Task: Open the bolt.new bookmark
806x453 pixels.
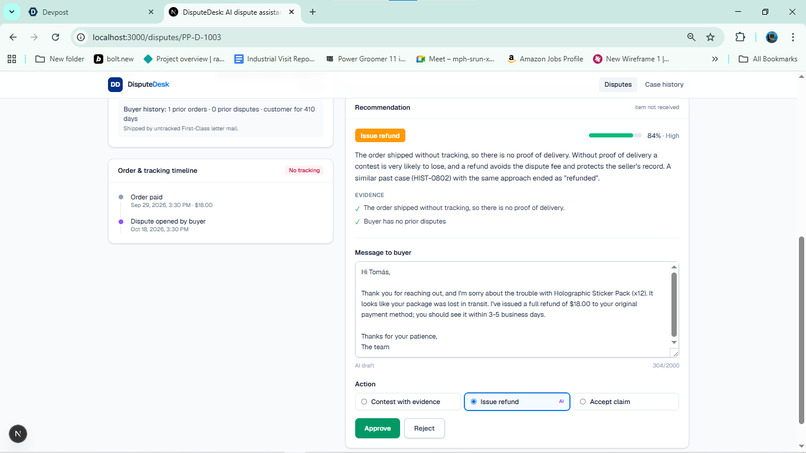Action: tap(114, 59)
